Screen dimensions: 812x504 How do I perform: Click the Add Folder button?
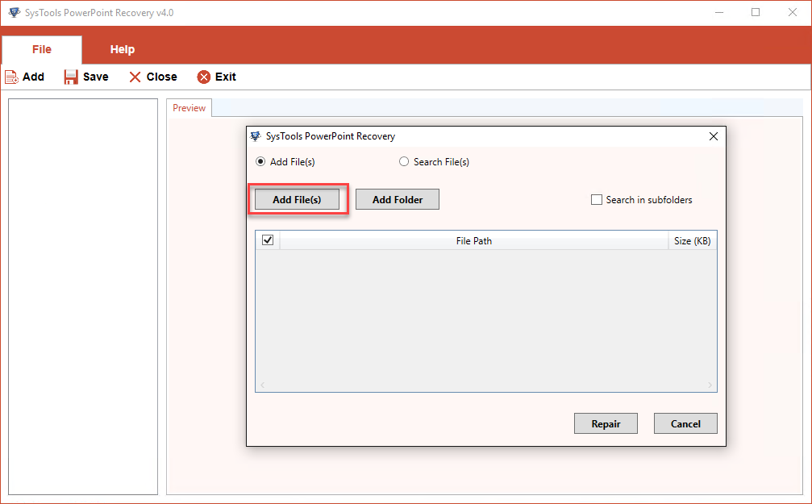click(x=398, y=199)
